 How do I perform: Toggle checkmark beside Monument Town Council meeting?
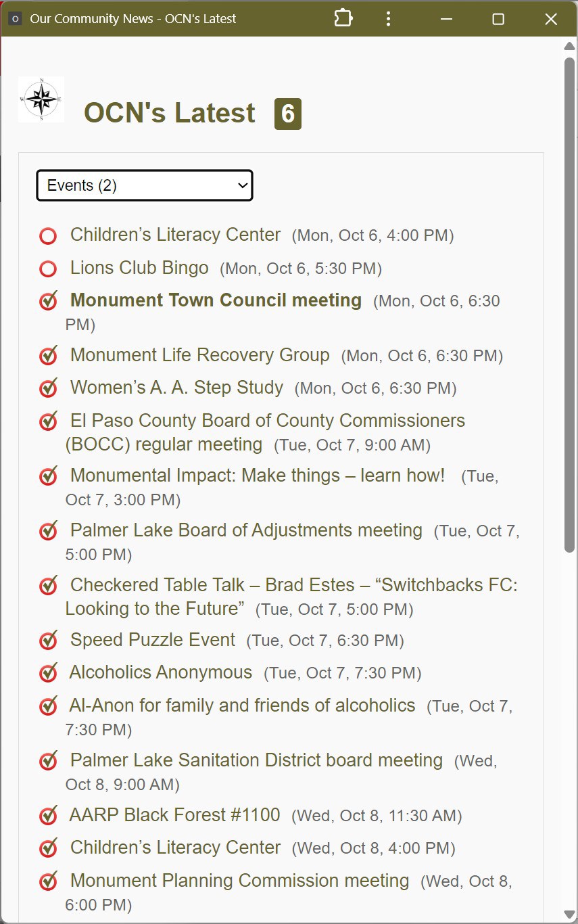[x=48, y=301]
